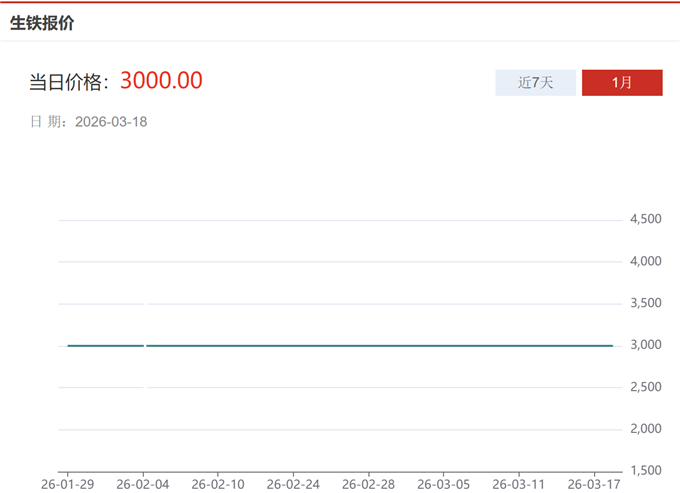Switch to the 近7天 range tab
Screen dimensions: 680x493
coord(535,83)
